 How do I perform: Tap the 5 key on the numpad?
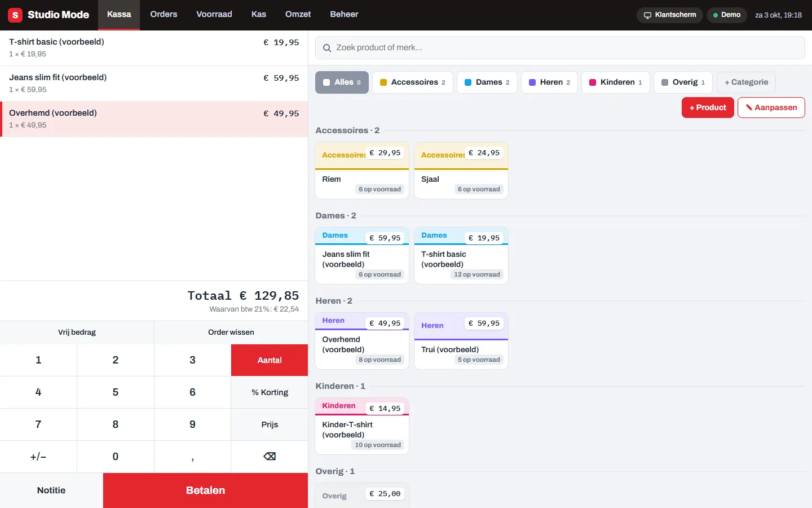click(x=116, y=392)
